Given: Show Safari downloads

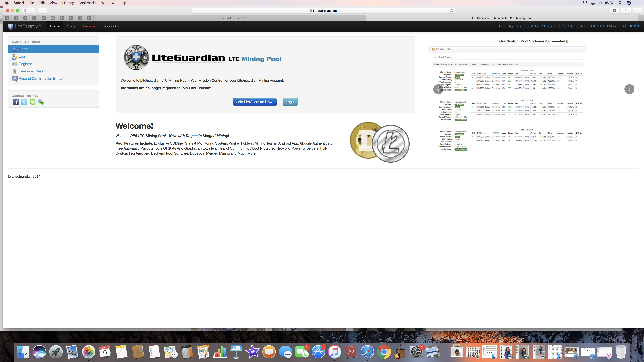Looking at the screenshot, I should [614, 10].
